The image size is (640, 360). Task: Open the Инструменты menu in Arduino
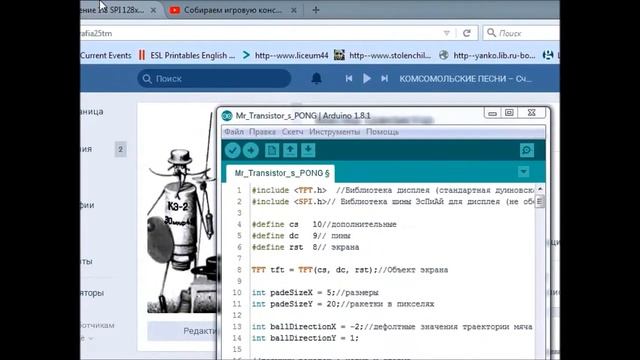[x=334, y=132]
